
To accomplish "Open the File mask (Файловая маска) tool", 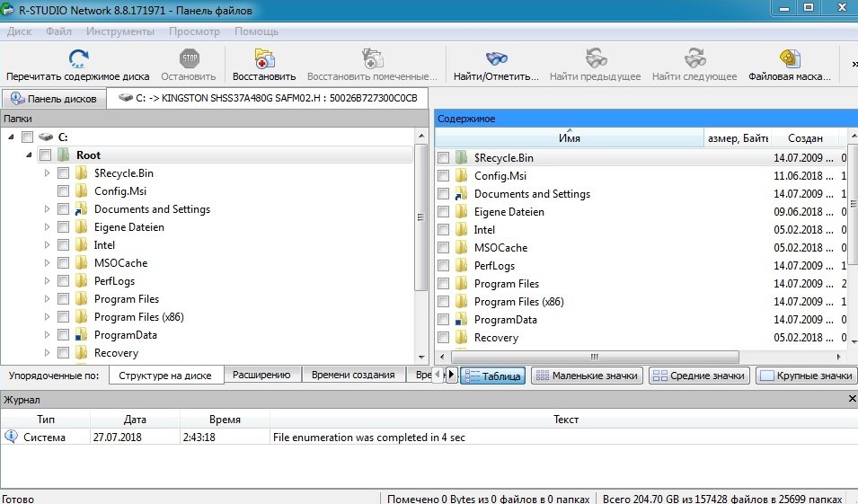I will [790, 58].
